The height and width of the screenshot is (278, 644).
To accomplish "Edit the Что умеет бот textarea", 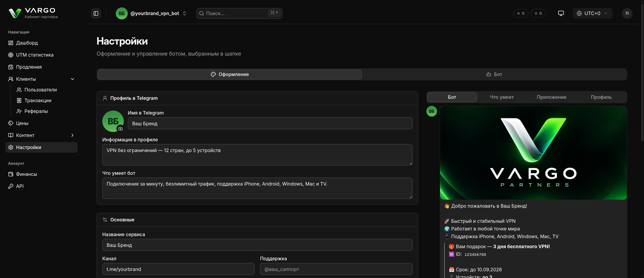I will (257, 188).
